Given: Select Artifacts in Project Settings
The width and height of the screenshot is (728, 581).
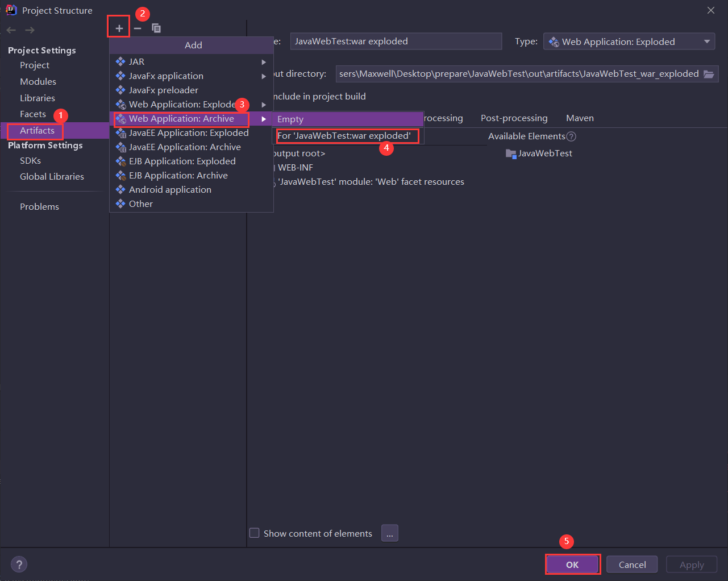Looking at the screenshot, I should [37, 131].
